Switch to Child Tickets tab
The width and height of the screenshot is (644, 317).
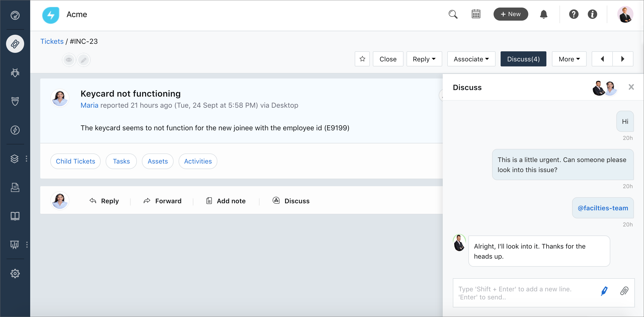click(x=75, y=161)
